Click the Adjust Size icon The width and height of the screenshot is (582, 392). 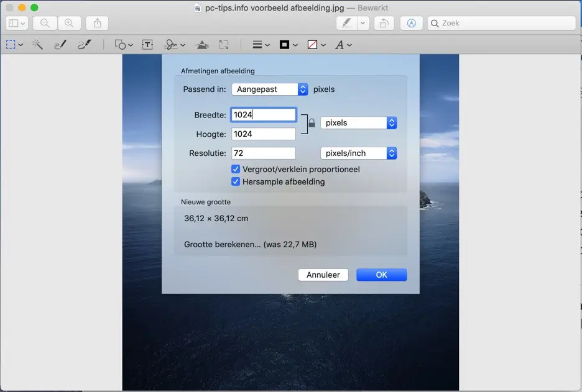[224, 45]
